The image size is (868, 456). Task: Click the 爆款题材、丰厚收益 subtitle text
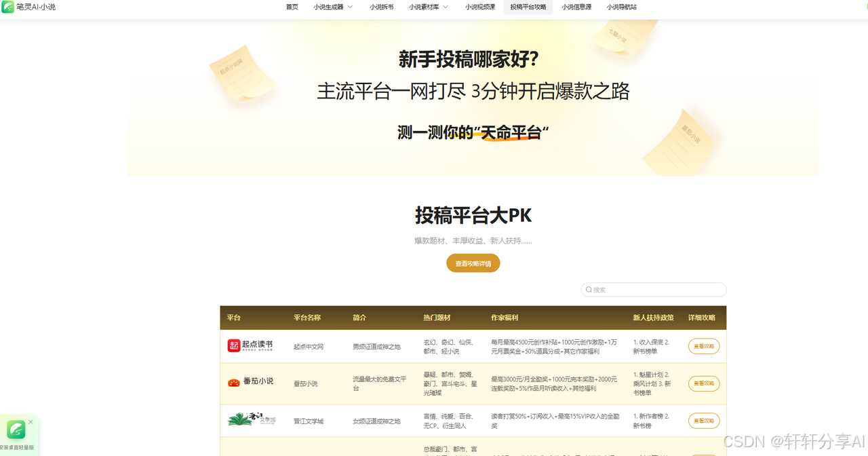473,241
